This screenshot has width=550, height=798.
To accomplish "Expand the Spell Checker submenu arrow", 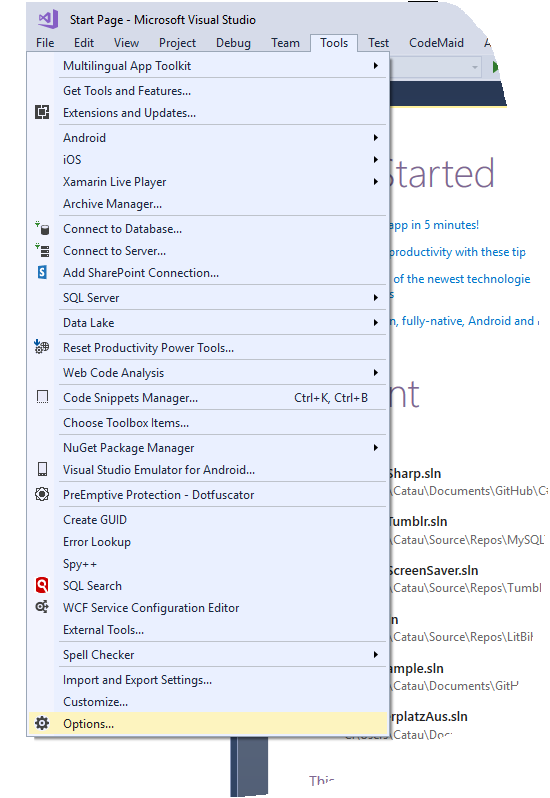I will [x=375, y=654].
